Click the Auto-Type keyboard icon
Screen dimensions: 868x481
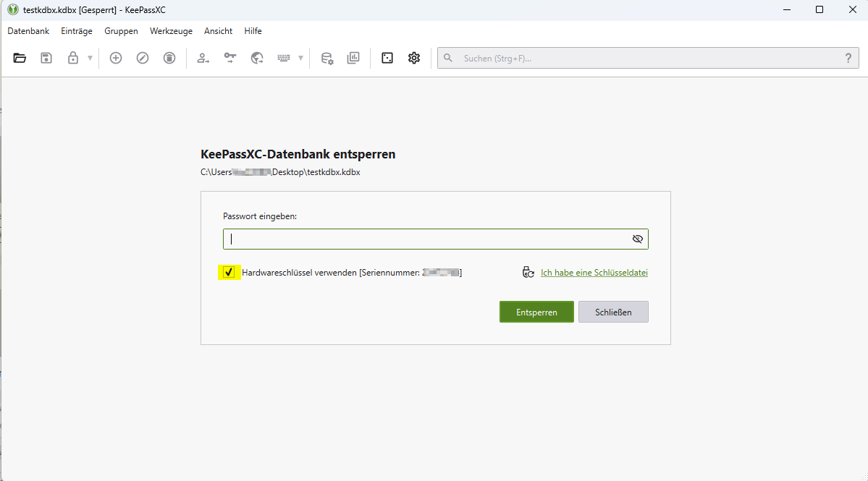pyautogui.click(x=284, y=58)
